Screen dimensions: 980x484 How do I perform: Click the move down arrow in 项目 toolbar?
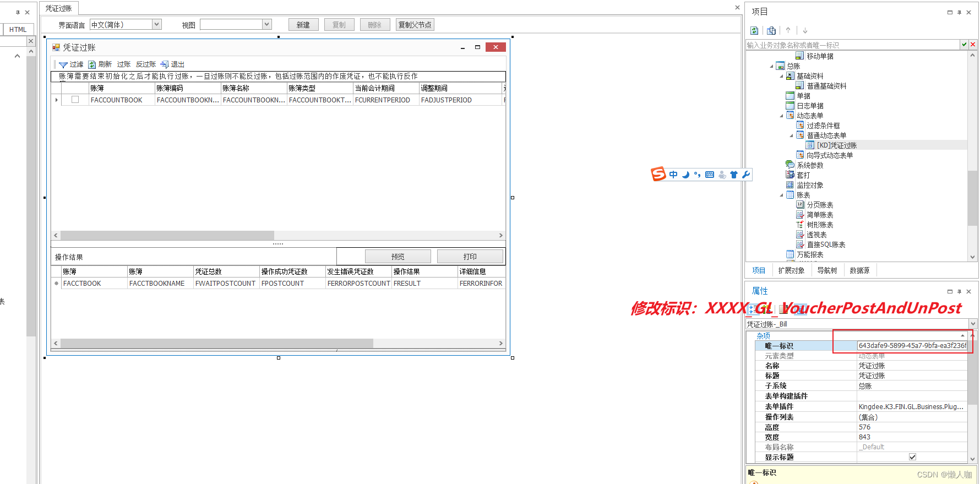click(x=805, y=30)
